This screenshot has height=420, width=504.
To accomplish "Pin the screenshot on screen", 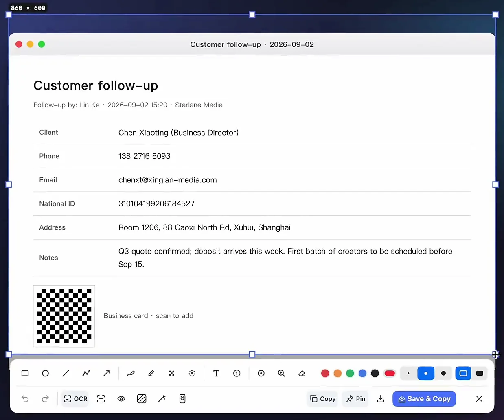I will (x=355, y=399).
